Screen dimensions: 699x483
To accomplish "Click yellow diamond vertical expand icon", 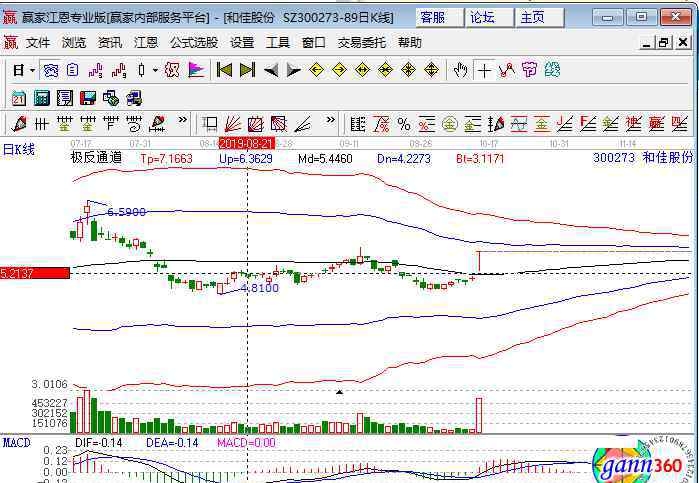I will click(x=431, y=70).
